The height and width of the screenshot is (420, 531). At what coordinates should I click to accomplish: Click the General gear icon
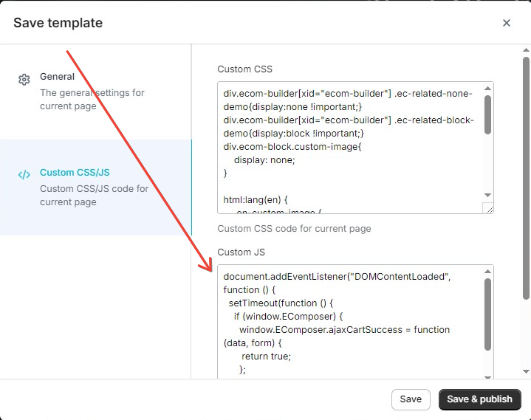pyautogui.click(x=24, y=80)
